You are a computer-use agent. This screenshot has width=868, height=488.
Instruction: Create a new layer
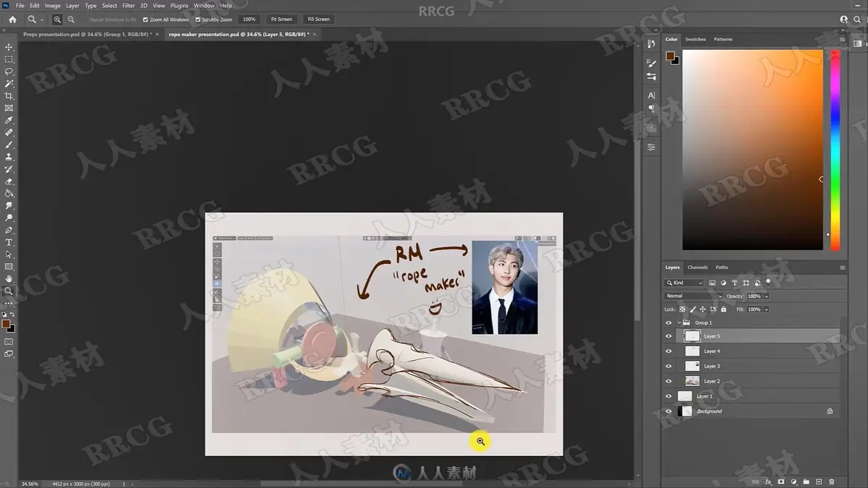pyautogui.click(x=819, y=481)
